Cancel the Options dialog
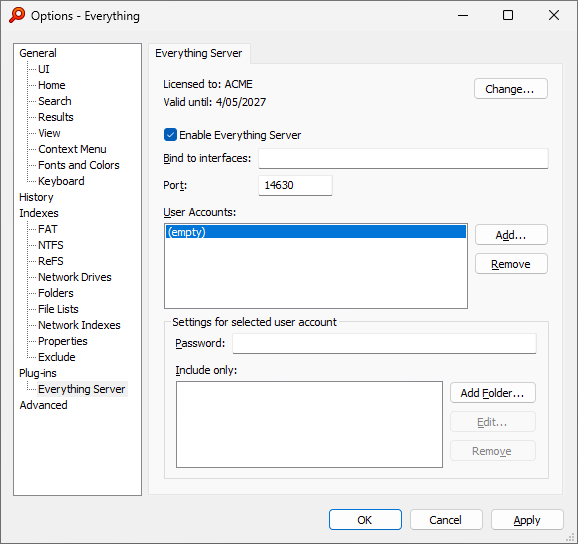578x544 pixels. (x=446, y=520)
